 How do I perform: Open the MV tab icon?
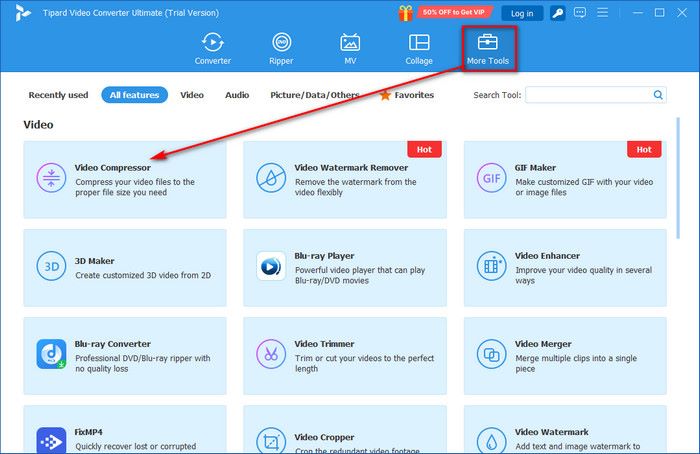pyautogui.click(x=350, y=43)
